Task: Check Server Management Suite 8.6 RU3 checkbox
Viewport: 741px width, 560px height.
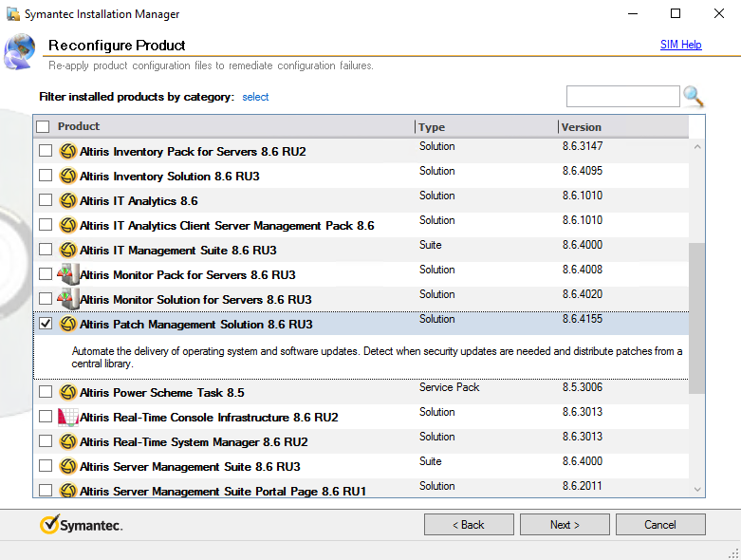Action: coord(46,465)
